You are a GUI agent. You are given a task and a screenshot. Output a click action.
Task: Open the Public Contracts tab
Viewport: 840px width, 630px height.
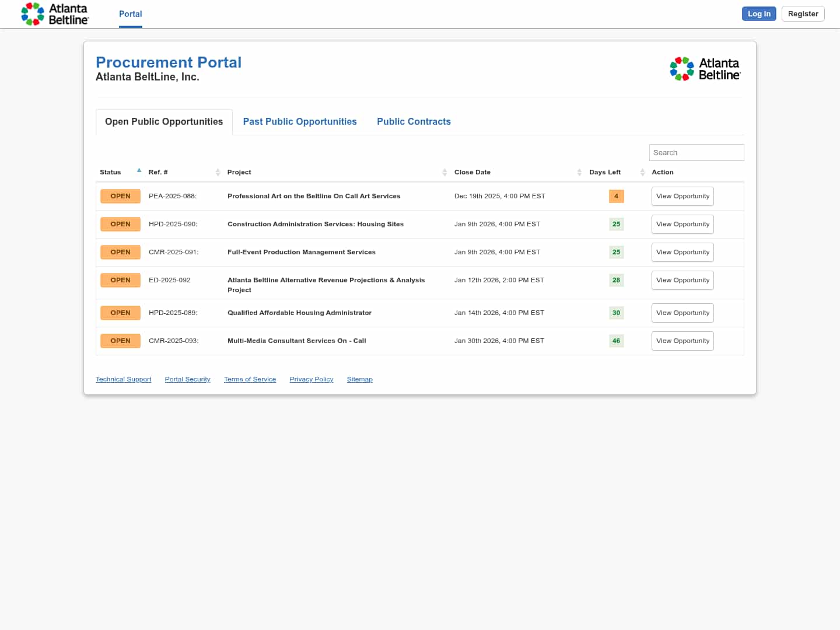tap(414, 121)
